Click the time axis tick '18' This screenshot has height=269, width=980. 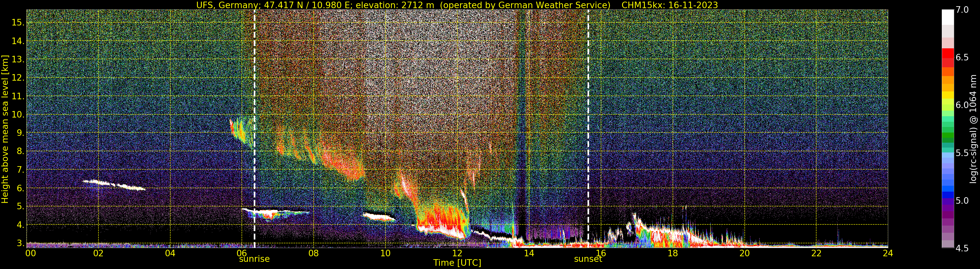(x=673, y=253)
